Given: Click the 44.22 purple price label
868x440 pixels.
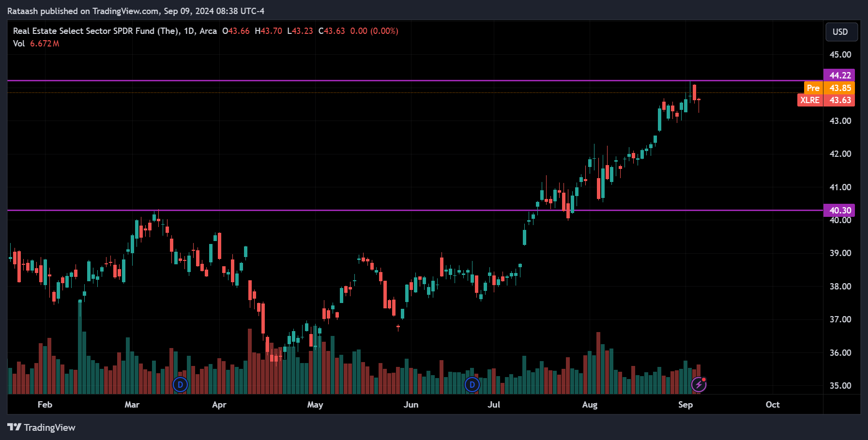Looking at the screenshot, I should click(839, 75).
